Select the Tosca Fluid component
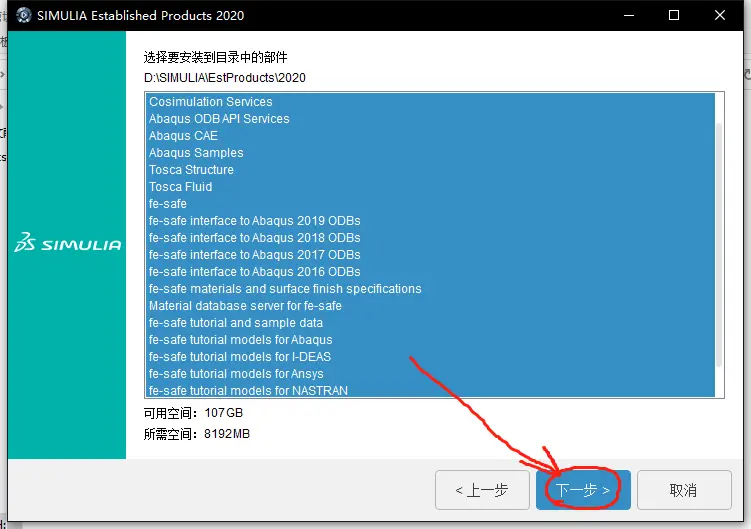 430,186
